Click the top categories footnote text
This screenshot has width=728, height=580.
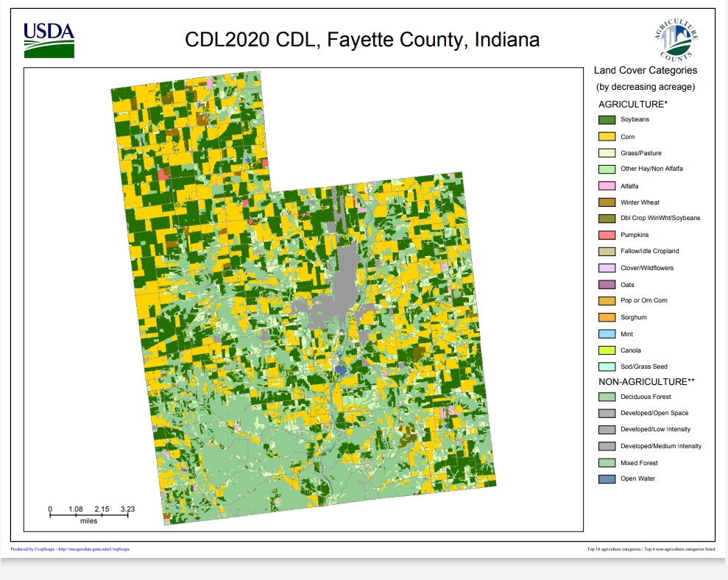(646, 549)
